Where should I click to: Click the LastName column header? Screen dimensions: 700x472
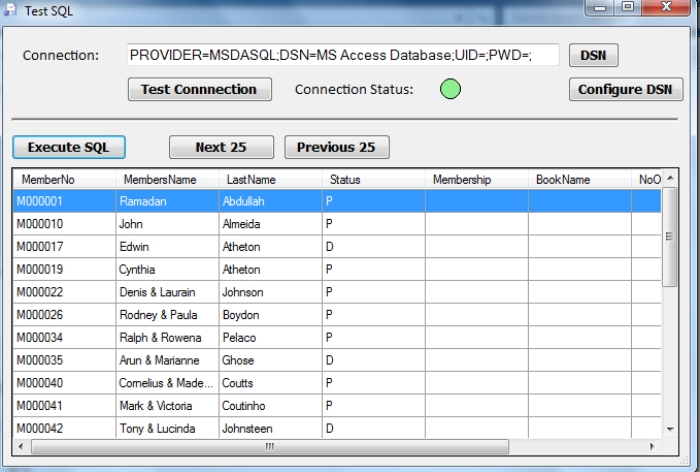click(x=270, y=180)
